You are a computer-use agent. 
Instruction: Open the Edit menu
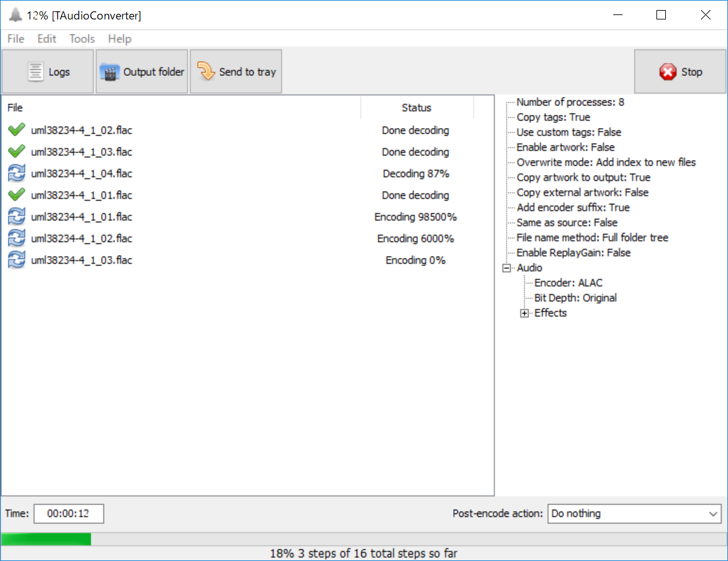[x=46, y=38]
